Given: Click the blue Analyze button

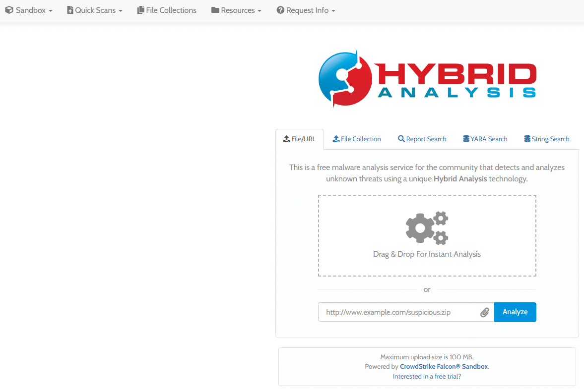Looking at the screenshot, I should point(515,312).
